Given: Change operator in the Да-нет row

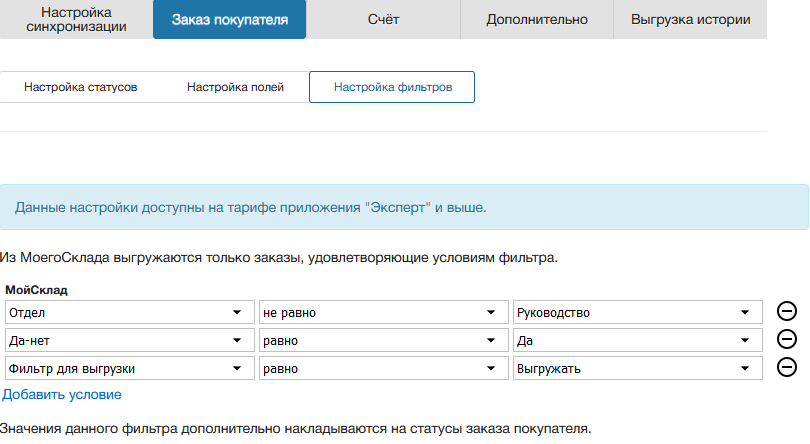Looking at the screenshot, I should [x=382, y=341].
